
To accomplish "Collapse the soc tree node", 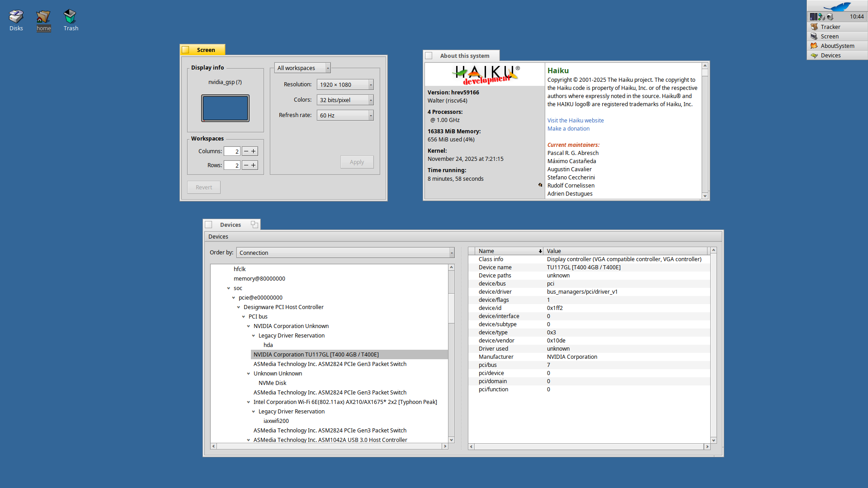I will point(229,288).
